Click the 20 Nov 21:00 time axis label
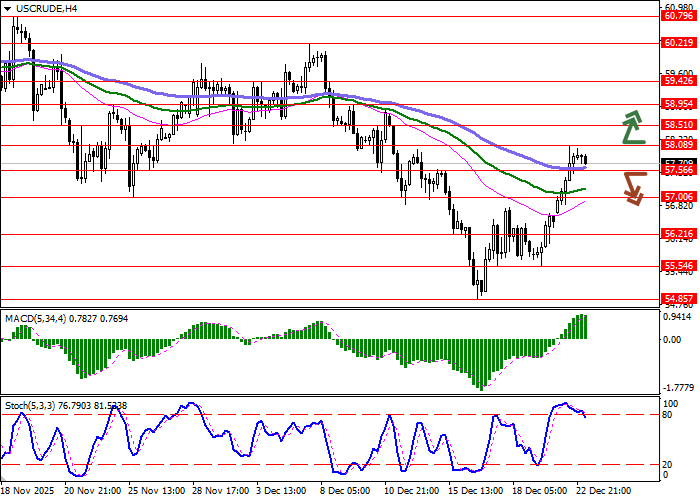 tap(93, 491)
